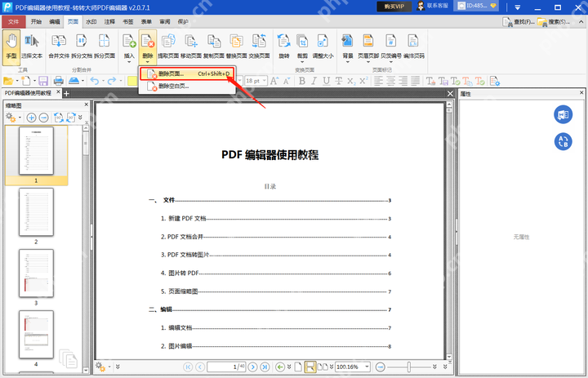Select page 3 thumbnail
The image size is (588, 378).
point(36,273)
